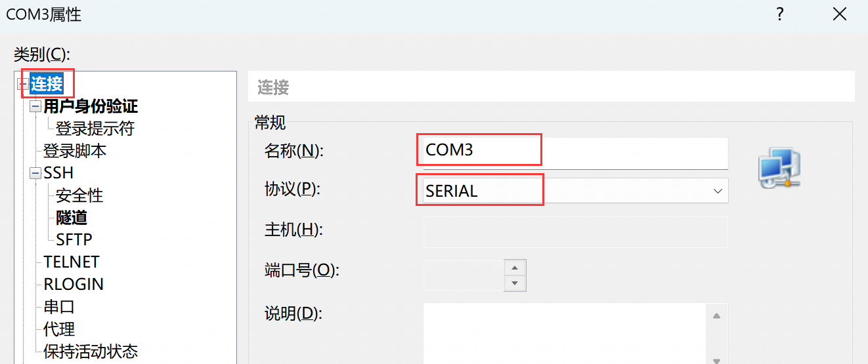The image size is (868, 364).
Task: Select 登录脚本 in category tree
Action: [74, 151]
